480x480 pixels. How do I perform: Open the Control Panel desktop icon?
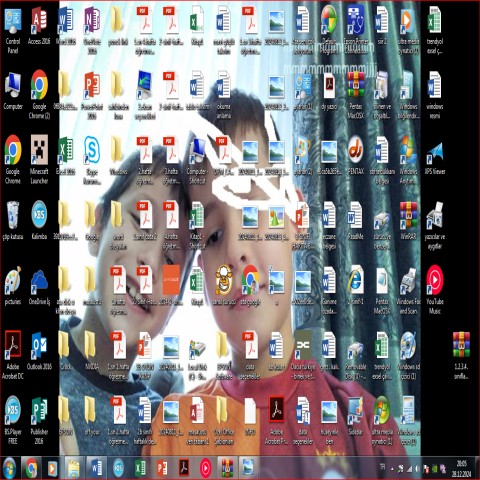coord(13,31)
